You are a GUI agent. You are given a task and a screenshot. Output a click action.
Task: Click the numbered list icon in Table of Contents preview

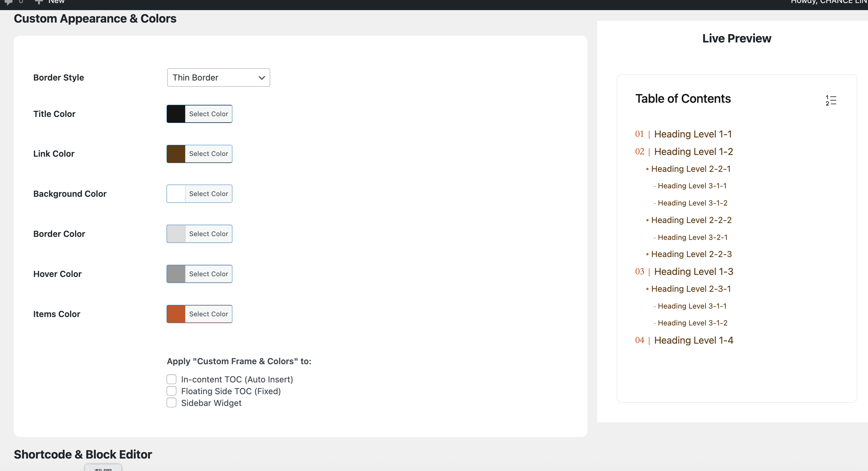(x=831, y=99)
